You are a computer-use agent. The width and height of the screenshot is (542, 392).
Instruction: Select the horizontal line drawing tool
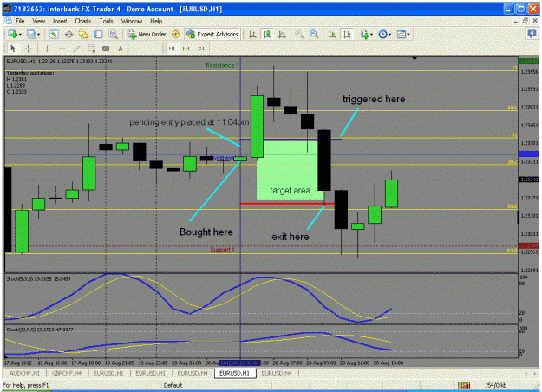62,49
